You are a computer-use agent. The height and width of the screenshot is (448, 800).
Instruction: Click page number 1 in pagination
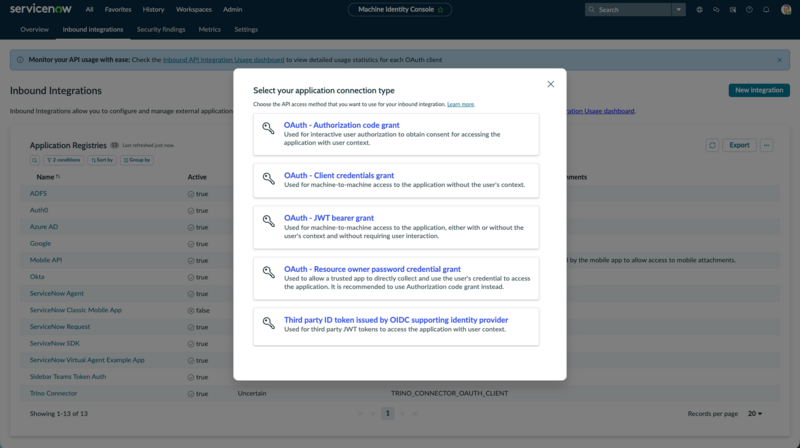coord(388,413)
